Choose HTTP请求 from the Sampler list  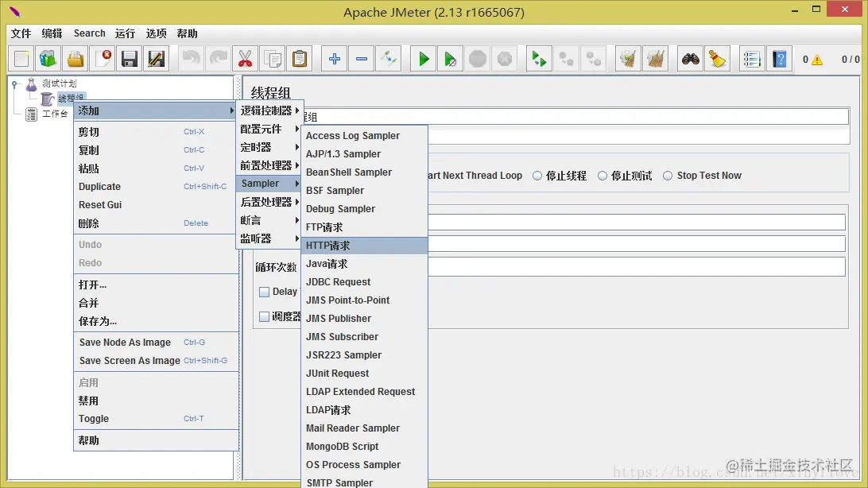tap(364, 245)
